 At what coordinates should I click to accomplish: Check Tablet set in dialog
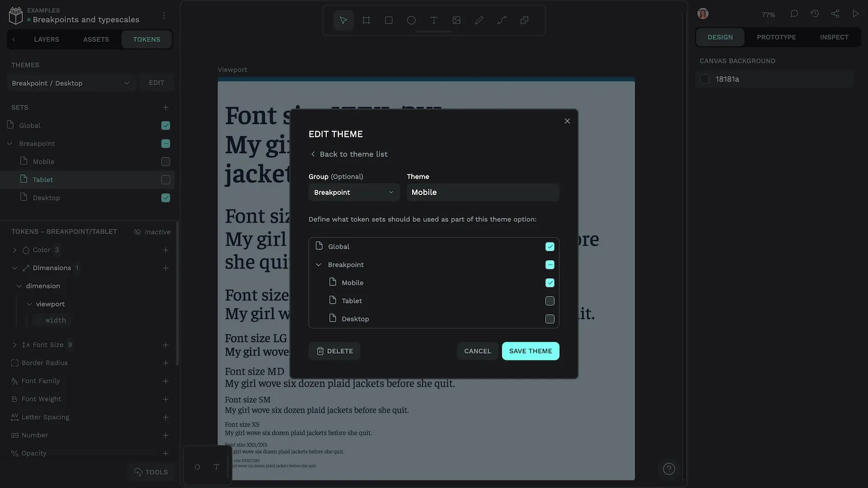point(550,301)
